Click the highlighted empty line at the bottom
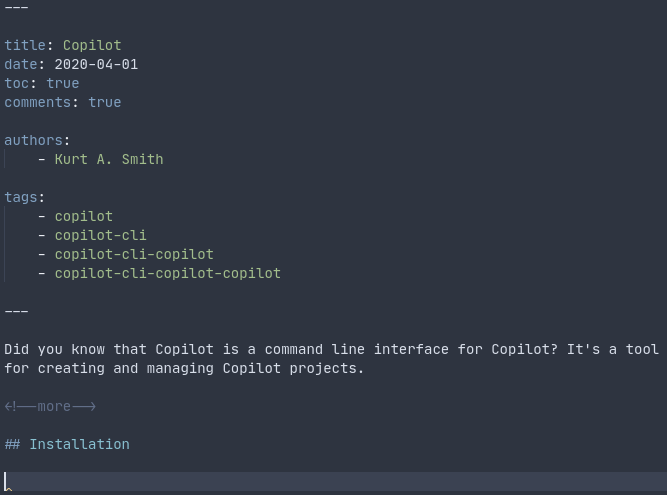The image size is (667, 495). 333,482
